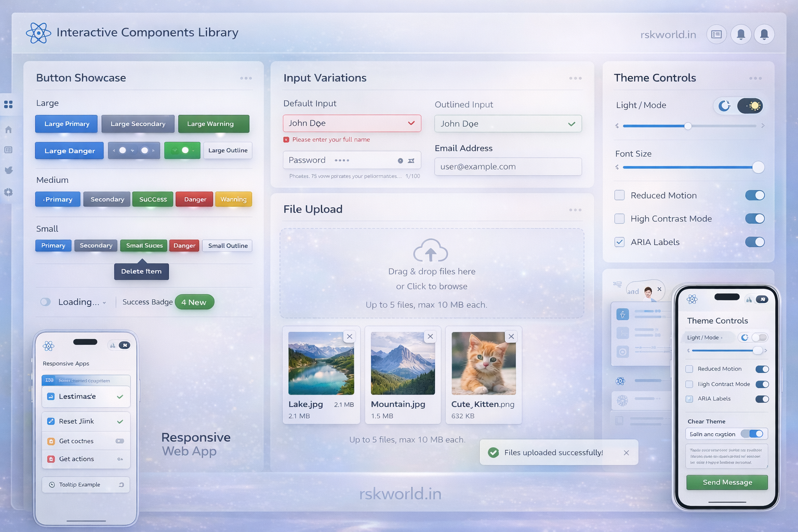This screenshot has width=798, height=532.
Task: Disable the Reduced Motion toggle
Action: (x=755, y=195)
